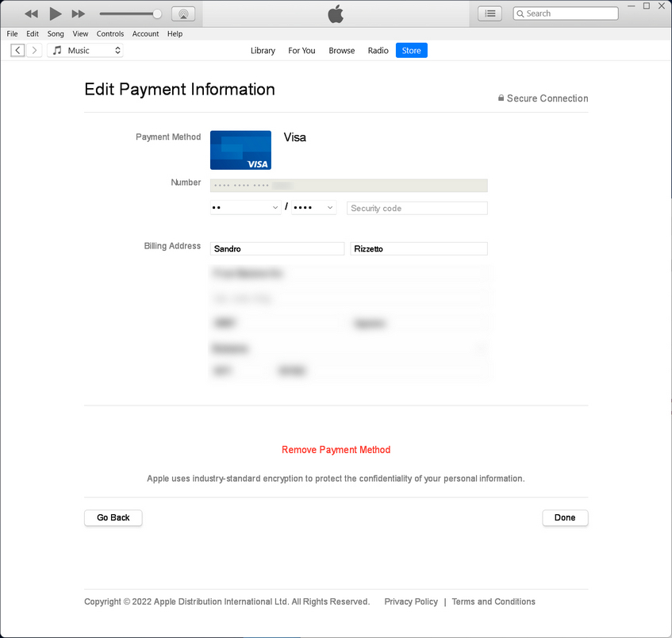This screenshot has height=638, width=672.
Task: Click the music note icon in selector
Action: pos(57,50)
